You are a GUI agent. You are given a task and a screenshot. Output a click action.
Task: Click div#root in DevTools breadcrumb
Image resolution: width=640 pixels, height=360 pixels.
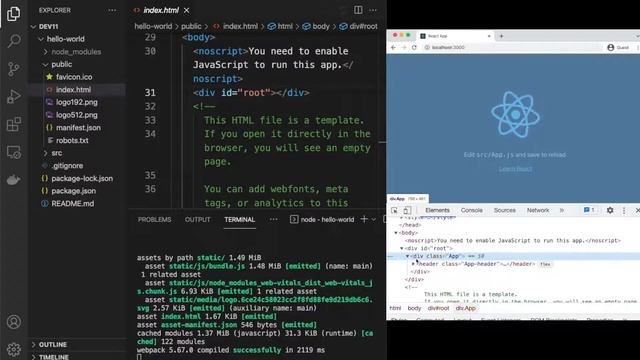(438, 308)
